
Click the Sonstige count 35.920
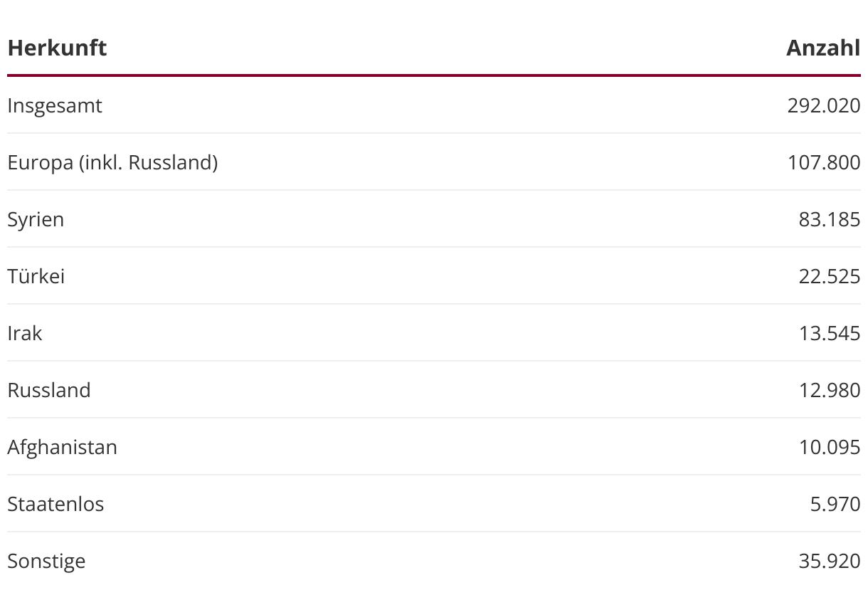tap(830, 561)
